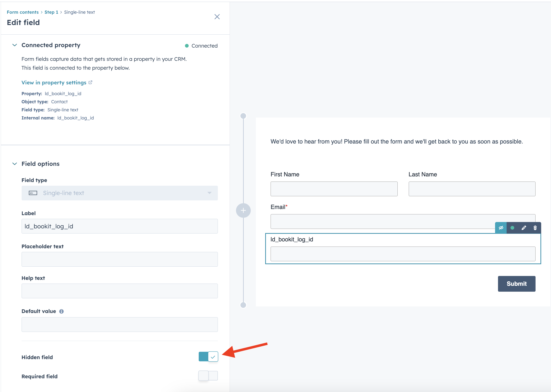Delete field using the trash icon
This screenshot has height=392, width=551.
pos(535,228)
